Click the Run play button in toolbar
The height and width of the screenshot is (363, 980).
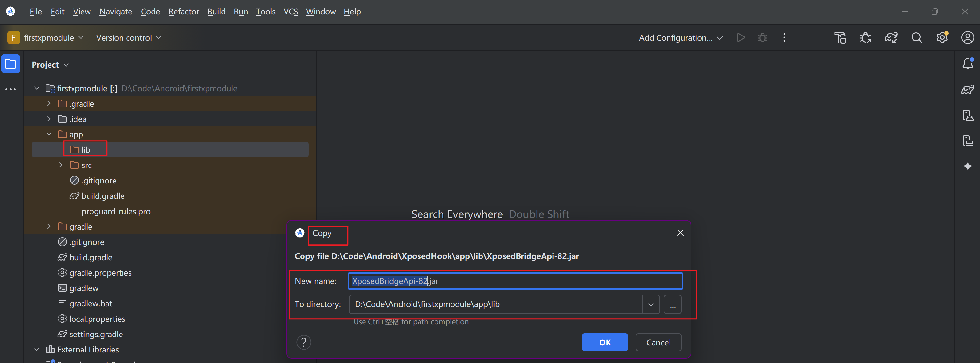tap(740, 38)
